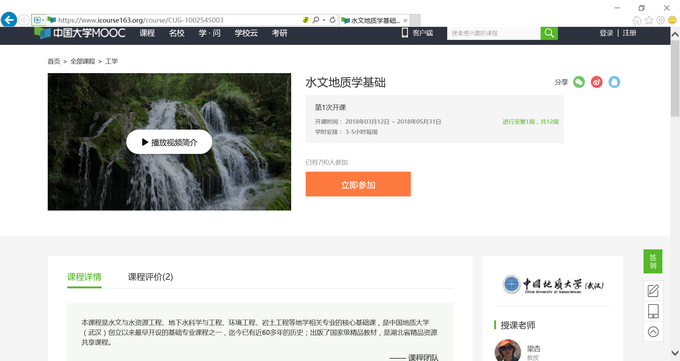Click the browser back arrow button
The image size is (680, 361).
click(x=9, y=20)
